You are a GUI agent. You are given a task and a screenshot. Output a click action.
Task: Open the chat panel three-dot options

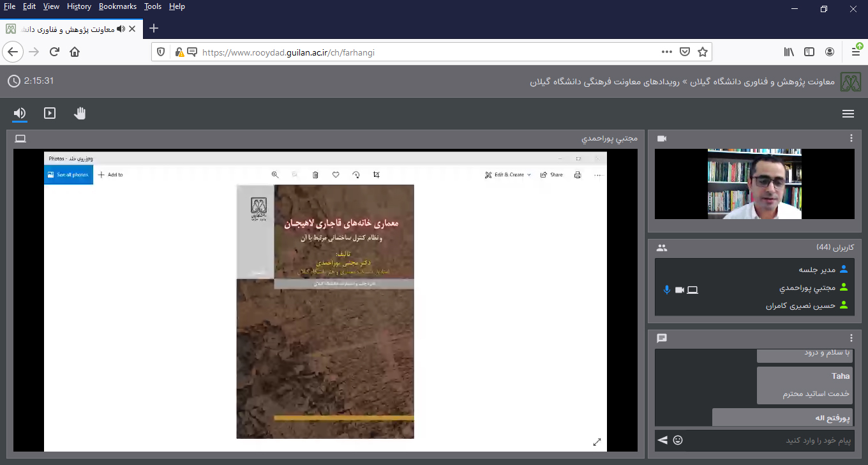click(851, 338)
